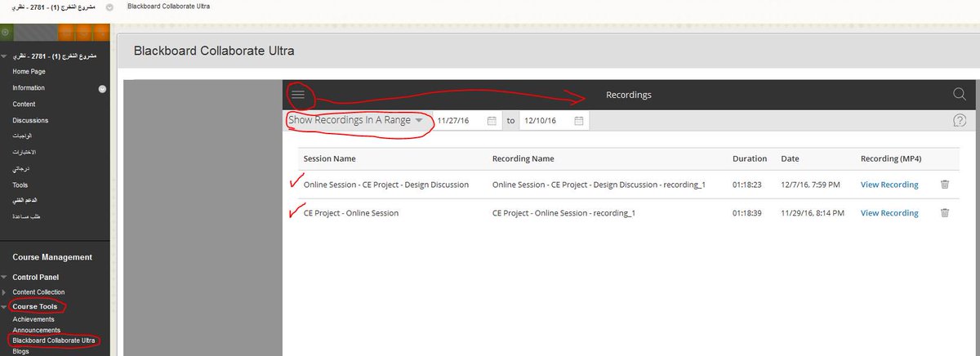Open calendar picker for start date 11/27/16
The width and height of the screenshot is (980, 356).
coord(492,121)
